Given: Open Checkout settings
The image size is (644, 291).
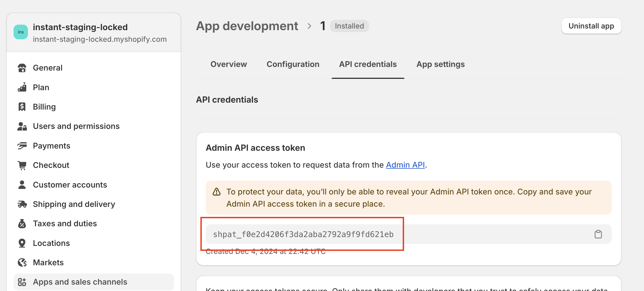Looking at the screenshot, I should 94,165.
